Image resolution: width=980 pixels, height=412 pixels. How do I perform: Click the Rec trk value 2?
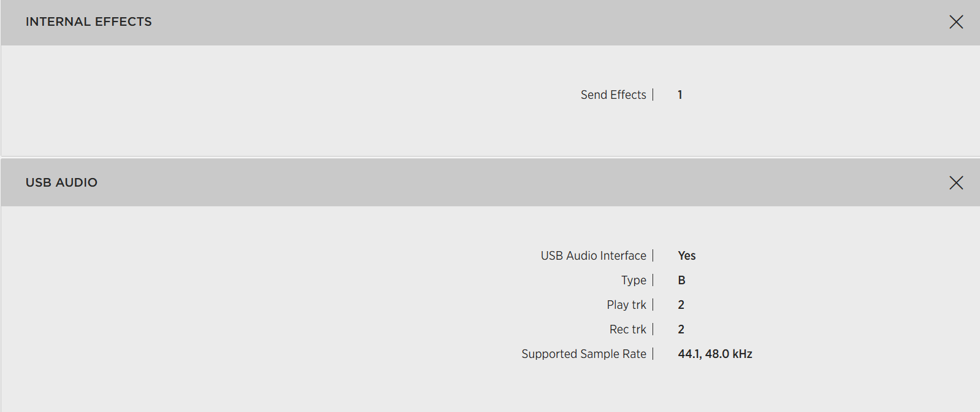tap(681, 329)
